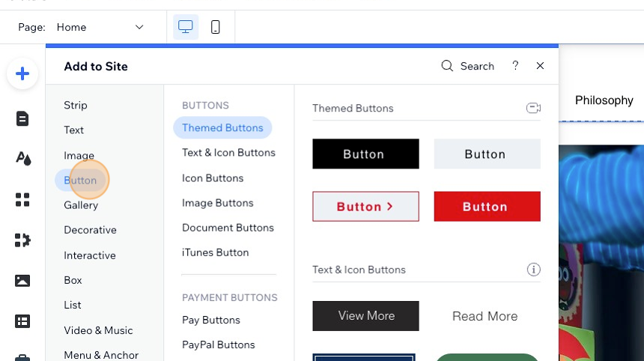Click the Themed Buttons section heading
Image resolution: width=644 pixels, height=361 pixels.
point(353,109)
